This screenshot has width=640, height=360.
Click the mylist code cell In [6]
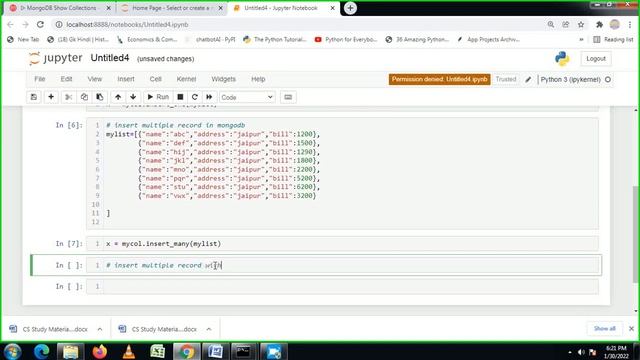click(x=351, y=173)
